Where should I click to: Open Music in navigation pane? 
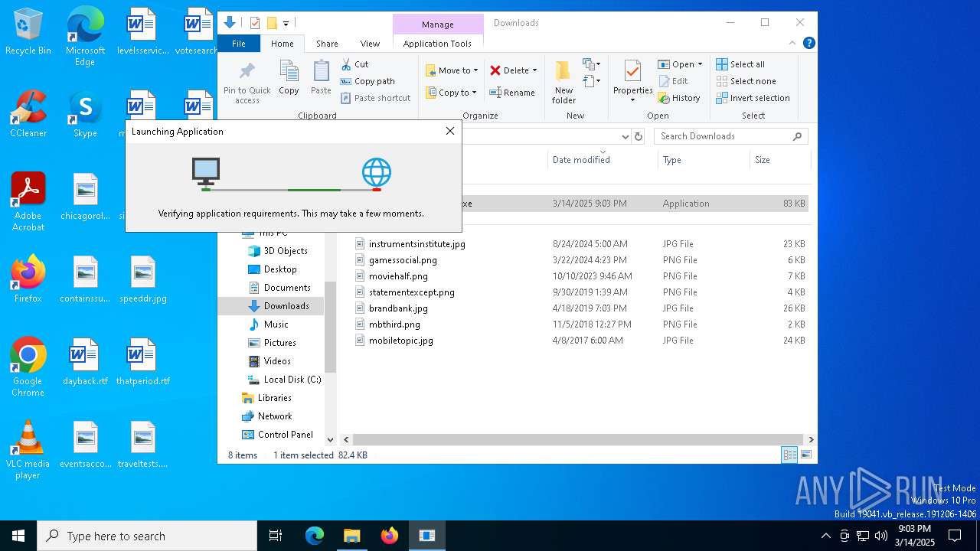coord(269,324)
